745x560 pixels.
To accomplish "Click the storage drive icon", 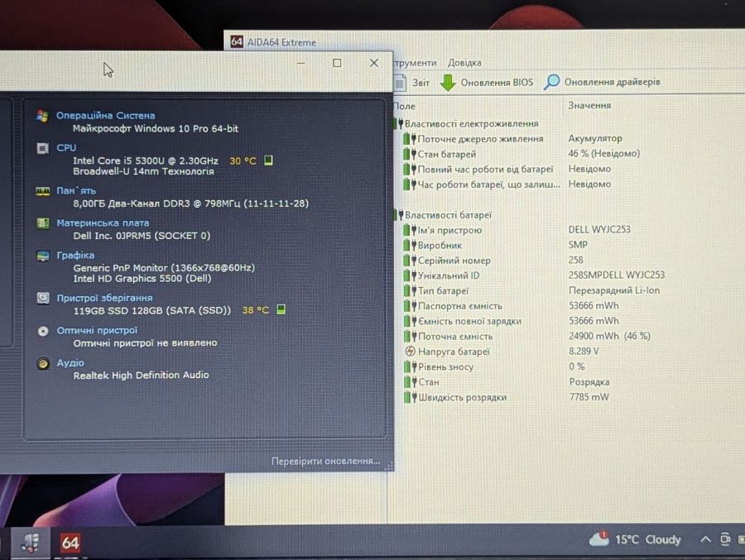I will 43,298.
